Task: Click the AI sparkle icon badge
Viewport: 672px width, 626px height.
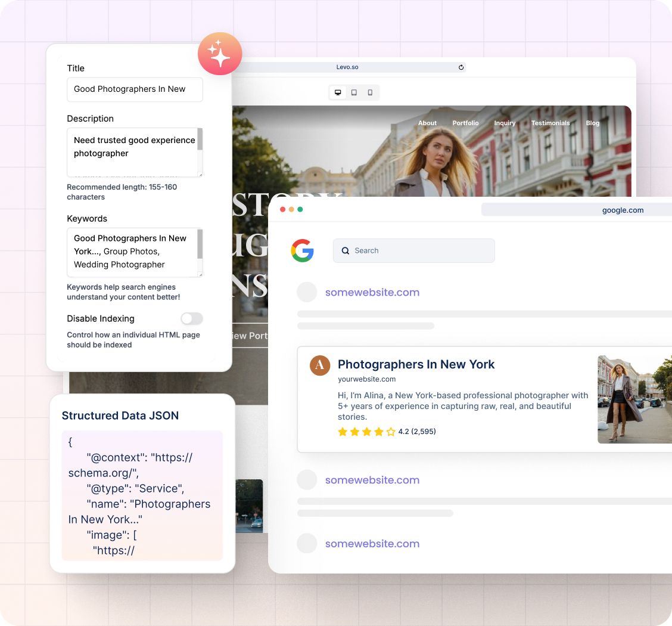Action: [220, 54]
